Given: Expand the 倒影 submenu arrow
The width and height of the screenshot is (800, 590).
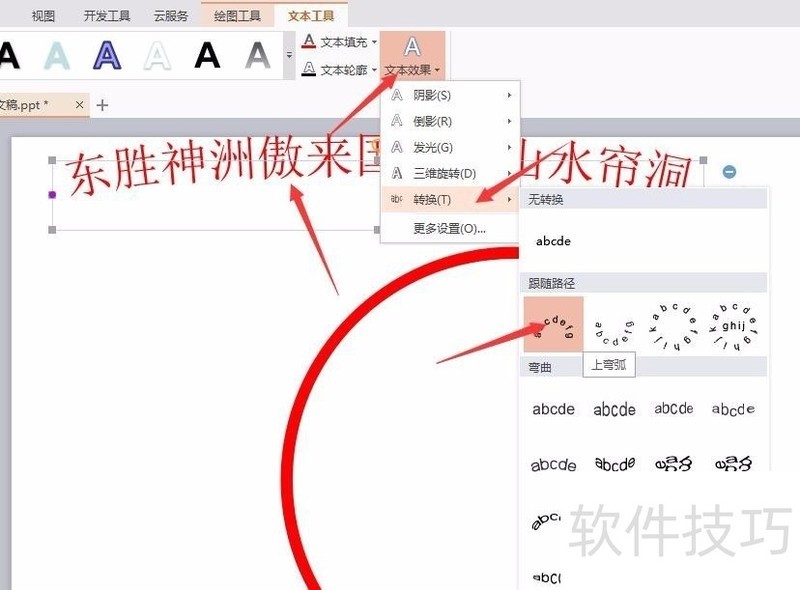Looking at the screenshot, I should tap(509, 121).
